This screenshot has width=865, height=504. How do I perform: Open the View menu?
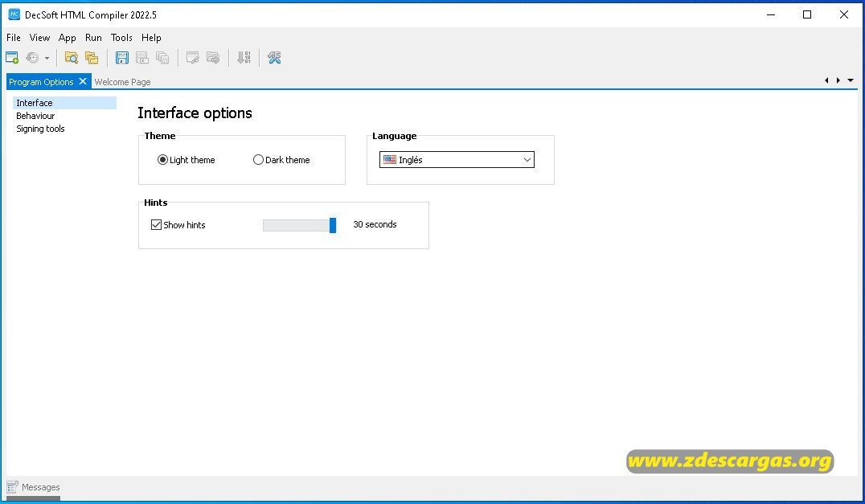[39, 38]
